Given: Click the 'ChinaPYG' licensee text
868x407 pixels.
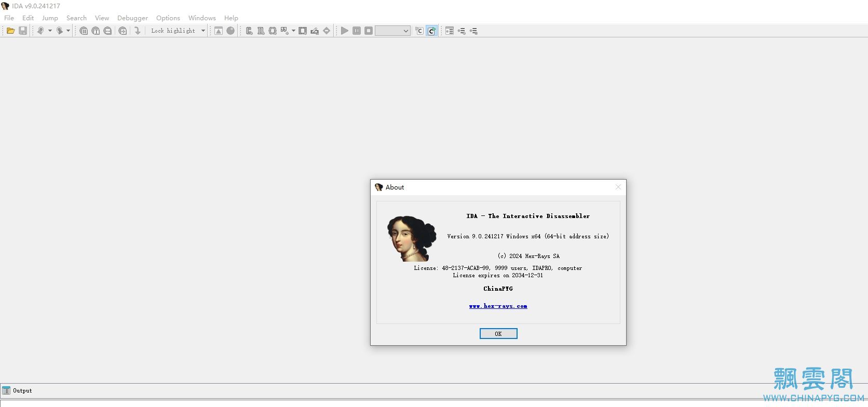Looking at the screenshot, I should coord(498,289).
